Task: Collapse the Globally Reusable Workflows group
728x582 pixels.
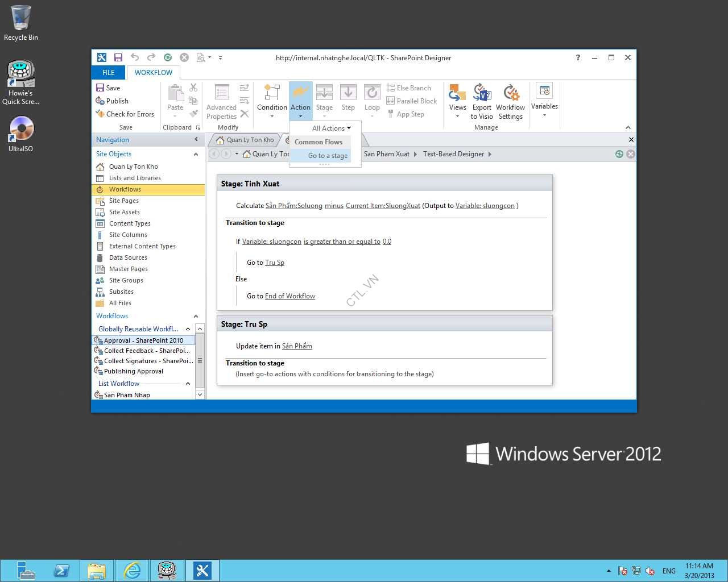Action: click(x=188, y=329)
